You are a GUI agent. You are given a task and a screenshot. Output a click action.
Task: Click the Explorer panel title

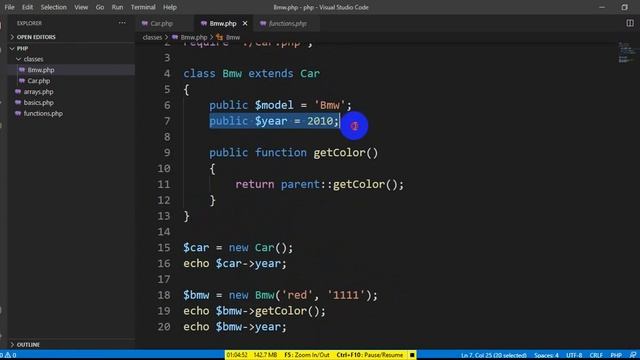coord(29,23)
